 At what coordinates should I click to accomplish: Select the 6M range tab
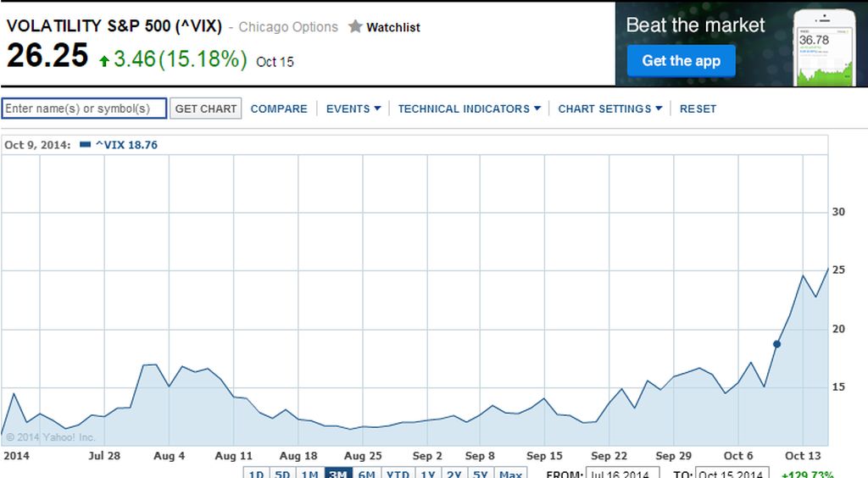click(x=366, y=474)
